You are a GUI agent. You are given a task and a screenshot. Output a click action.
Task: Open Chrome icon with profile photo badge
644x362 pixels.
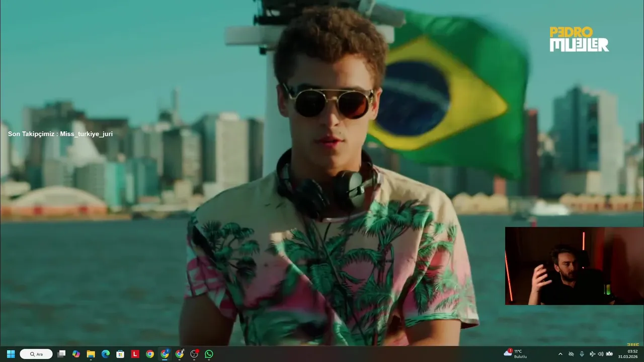(180, 354)
